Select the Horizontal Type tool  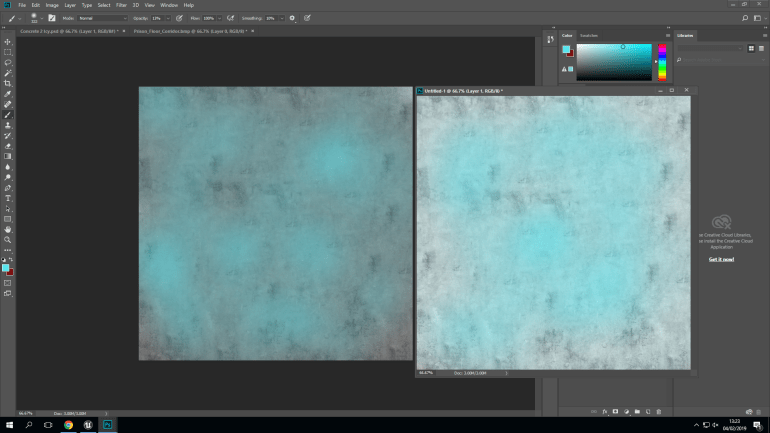tap(8, 198)
